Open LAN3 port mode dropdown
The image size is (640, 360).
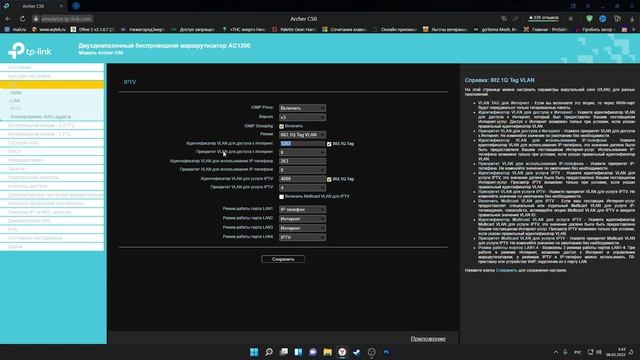pyautogui.click(x=302, y=228)
